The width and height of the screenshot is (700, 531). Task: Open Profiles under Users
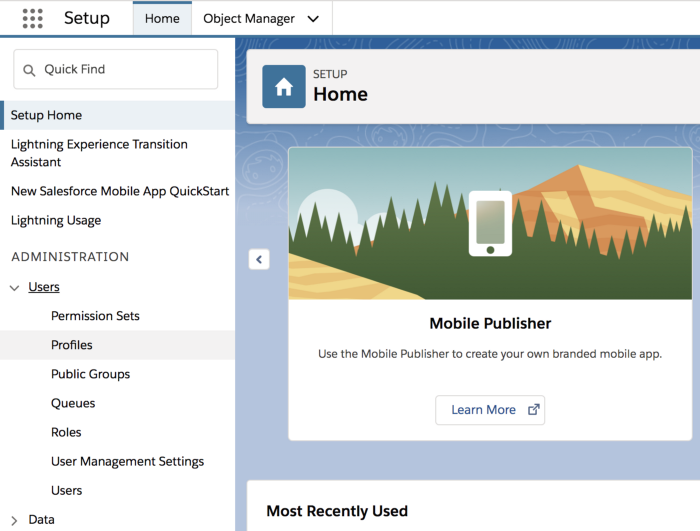click(x=71, y=345)
